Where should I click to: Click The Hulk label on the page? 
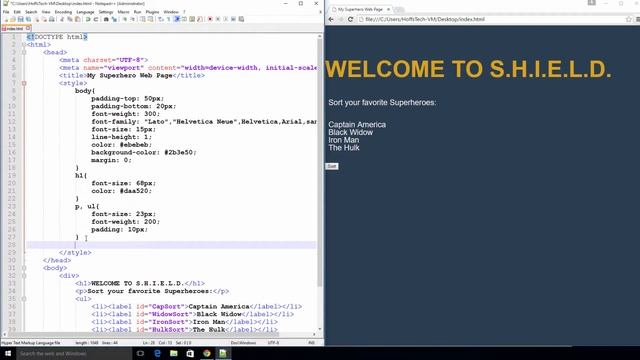[x=344, y=148]
